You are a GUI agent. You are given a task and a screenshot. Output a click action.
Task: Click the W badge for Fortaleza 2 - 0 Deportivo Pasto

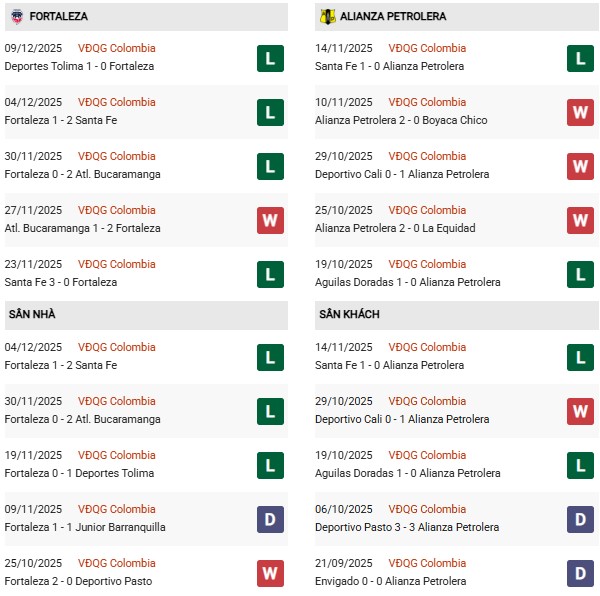269,573
